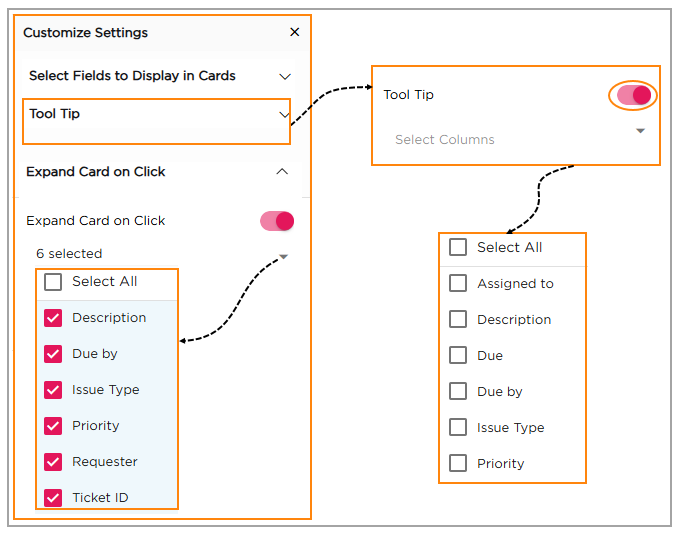Check the unchecked Priority checkbox
Screen dimensions: 679x533
[x=458, y=464]
